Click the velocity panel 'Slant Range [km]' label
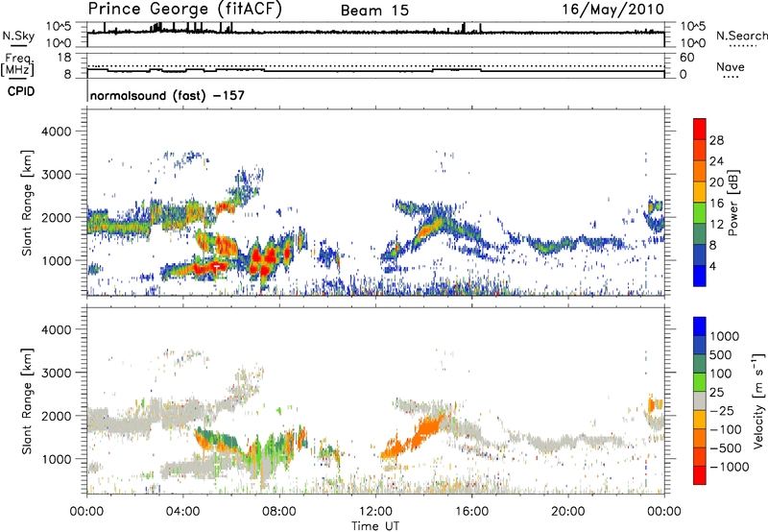Screen dimensions: 768x532 pyautogui.click(x=27, y=401)
